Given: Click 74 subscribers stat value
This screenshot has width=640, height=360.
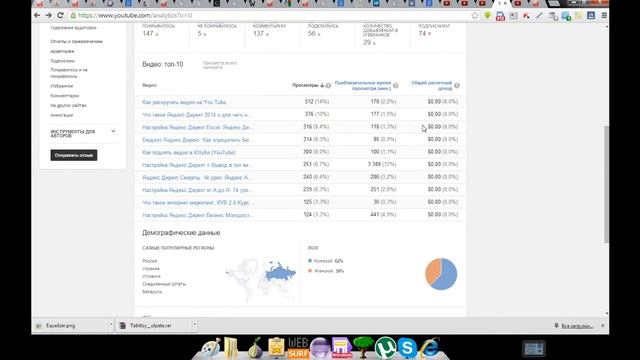Looking at the screenshot, I should (x=422, y=34).
